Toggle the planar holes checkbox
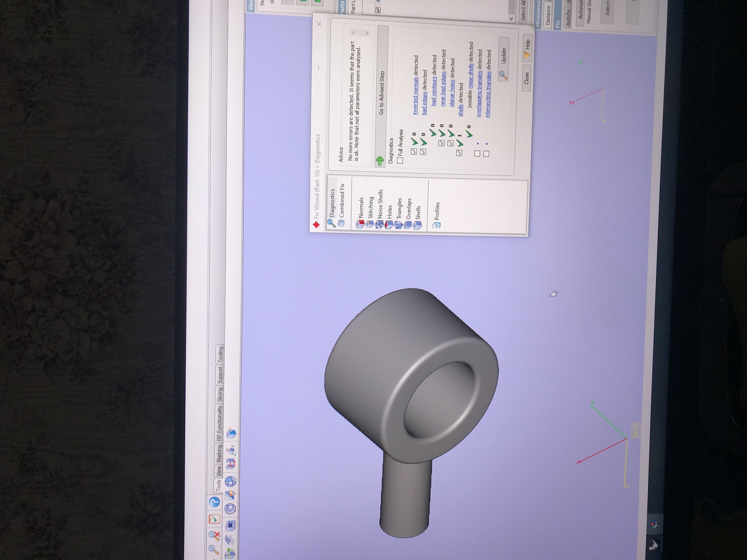The width and height of the screenshot is (747, 560). click(x=450, y=144)
